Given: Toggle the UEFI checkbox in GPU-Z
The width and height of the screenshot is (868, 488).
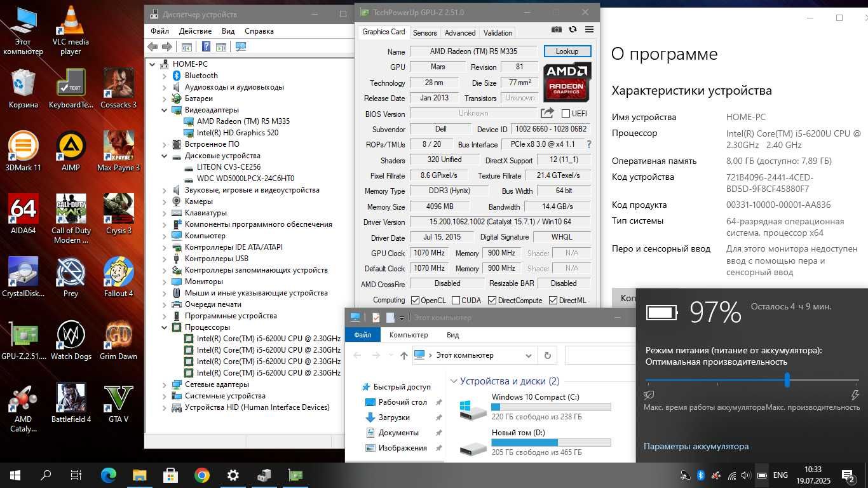Looking at the screenshot, I should (x=566, y=114).
